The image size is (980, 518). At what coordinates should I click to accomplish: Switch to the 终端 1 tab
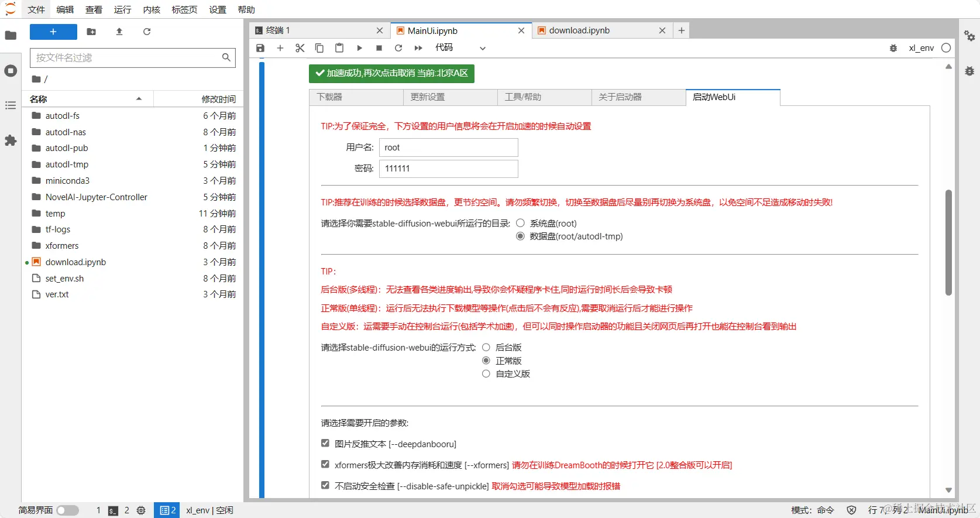pyautogui.click(x=319, y=30)
